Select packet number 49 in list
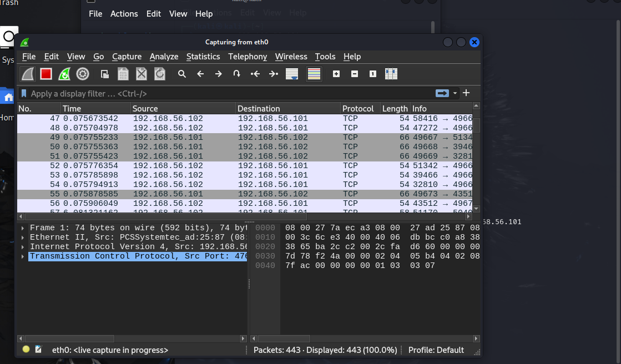 coord(245,138)
